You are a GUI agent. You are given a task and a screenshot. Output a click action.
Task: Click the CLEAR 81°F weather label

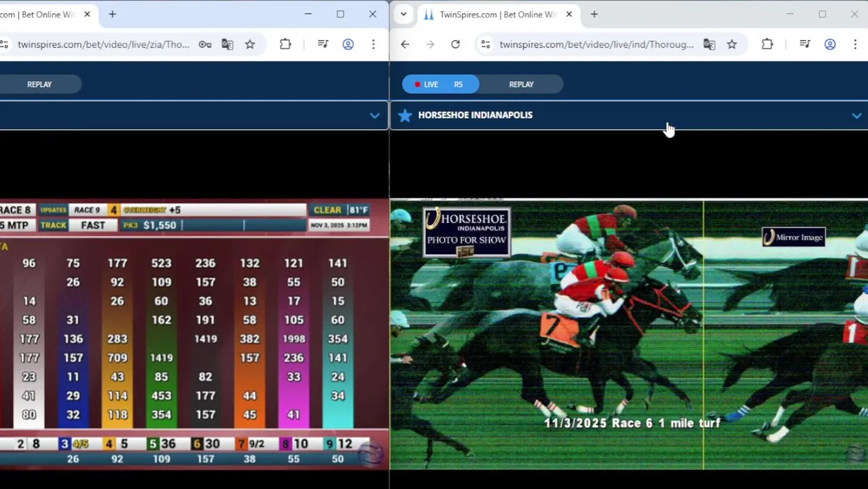[340, 210]
